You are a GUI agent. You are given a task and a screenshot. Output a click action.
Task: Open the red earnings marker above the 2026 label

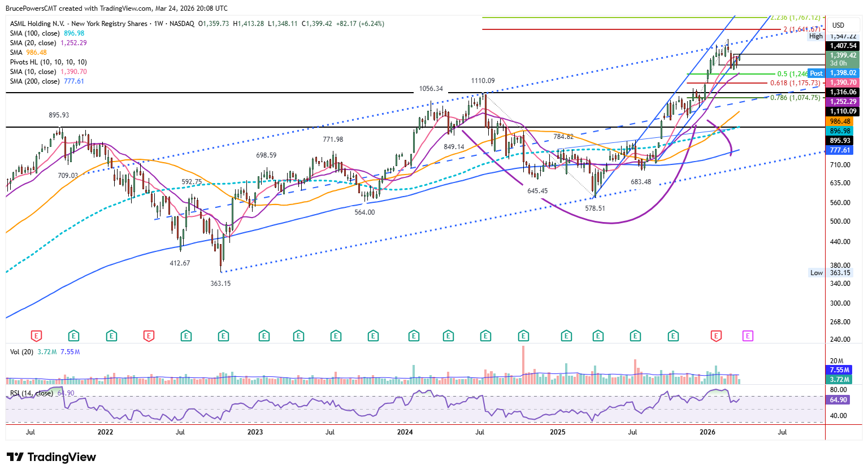[716, 336]
